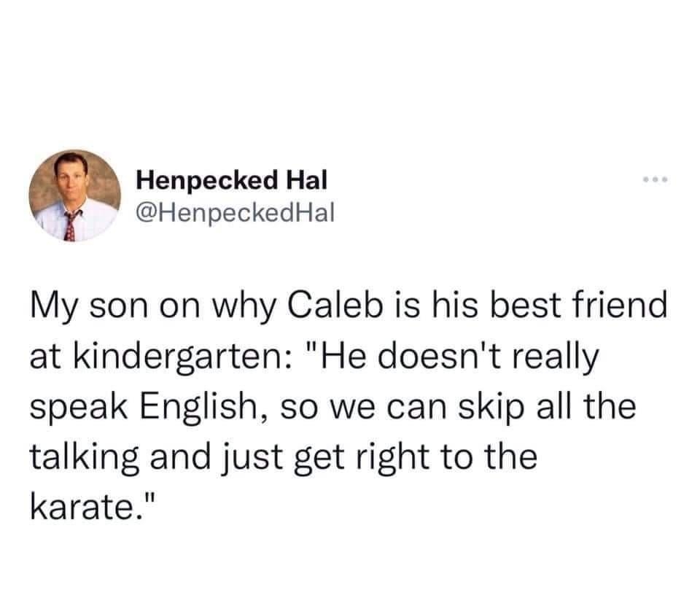The image size is (700, 598).
Task: Click Henpecked Hal's profile picture
Action: [75, 195]
